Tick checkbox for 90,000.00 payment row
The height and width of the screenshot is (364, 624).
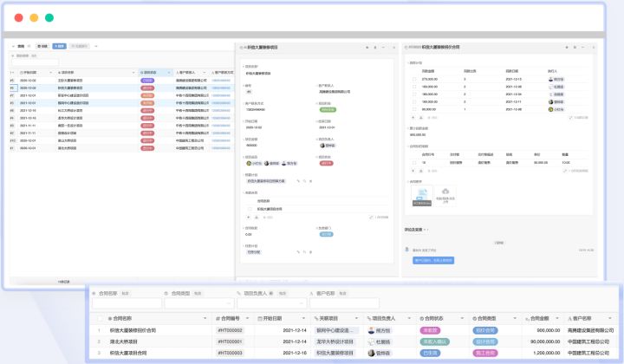413,110
